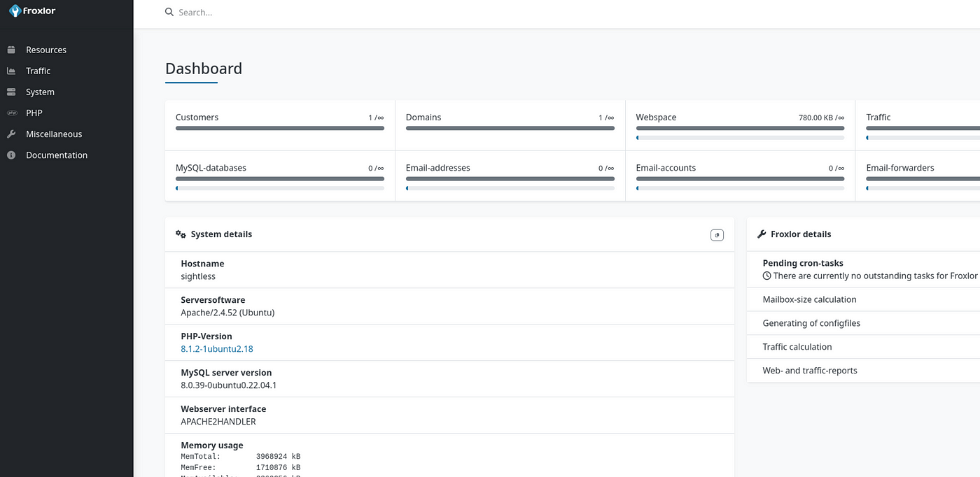Image resolution: width=980 pixels, height=477 pixels.
Task: Click the PHP icon in sidebar
Action: 11,113
